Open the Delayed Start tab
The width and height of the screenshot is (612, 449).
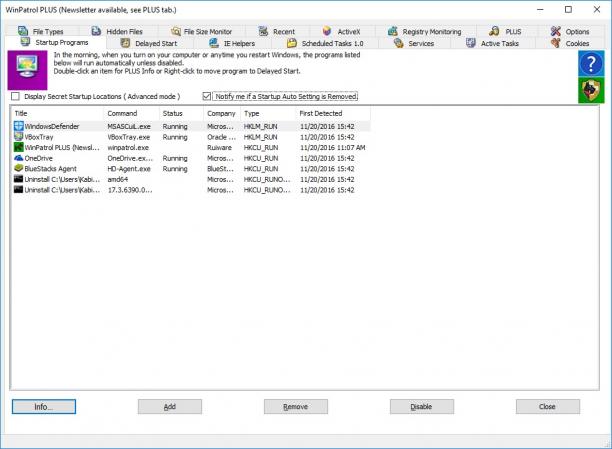149,43
